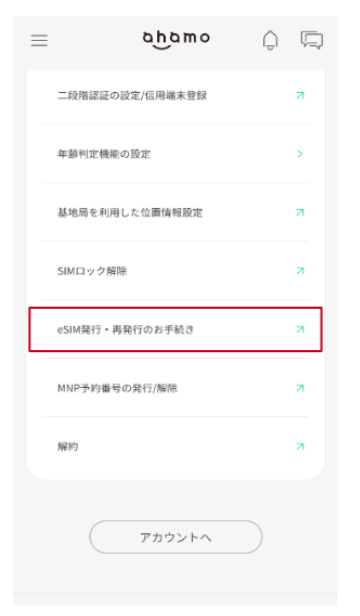Click external-link arrow beside eSIM発行・再発行のお手続き
This screenshot has width=360, height=616.
[x=300, y=329]
